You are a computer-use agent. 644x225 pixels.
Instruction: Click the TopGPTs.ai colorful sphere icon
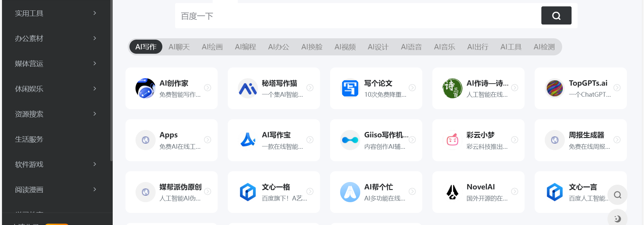(555, 88)
